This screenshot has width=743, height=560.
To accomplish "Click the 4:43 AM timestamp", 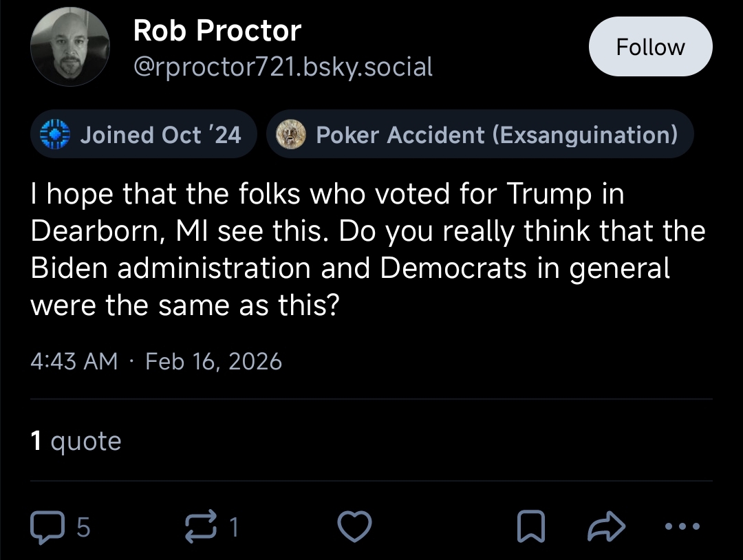I will click(x=74, y=361).
